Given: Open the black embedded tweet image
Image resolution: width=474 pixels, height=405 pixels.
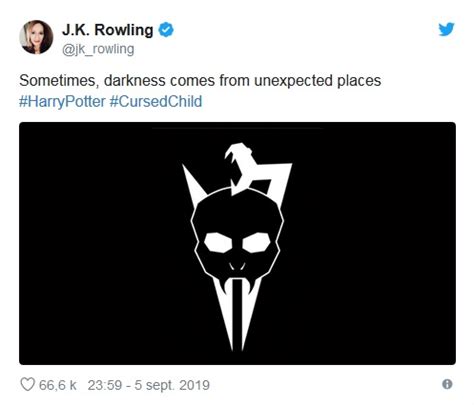Looking at the screenshot, I should (237, 243).
